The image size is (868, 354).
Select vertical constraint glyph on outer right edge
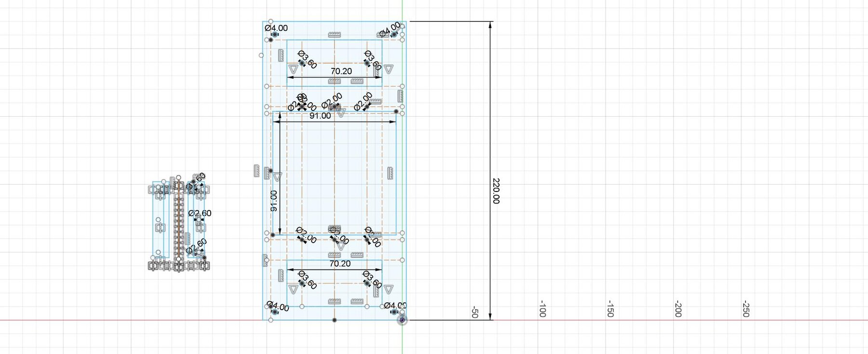pyautogui.click(x=400, y=95)
